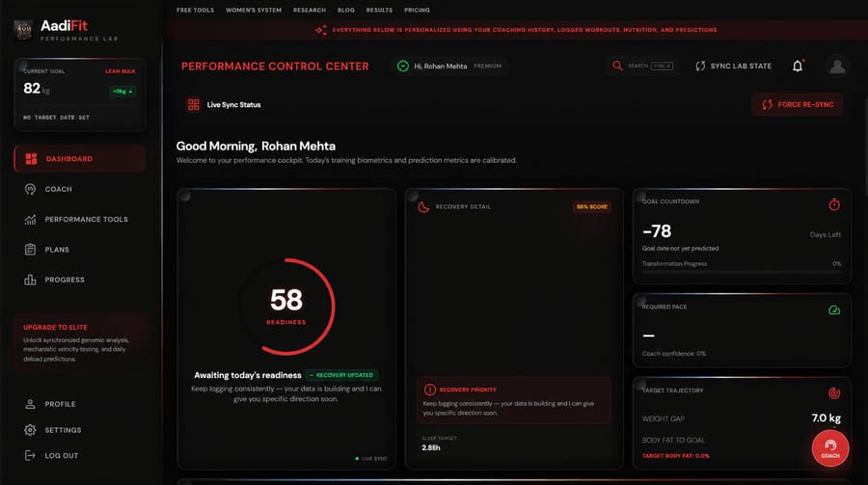
Task: Click the -78 days left value
Action: point(657,230)
